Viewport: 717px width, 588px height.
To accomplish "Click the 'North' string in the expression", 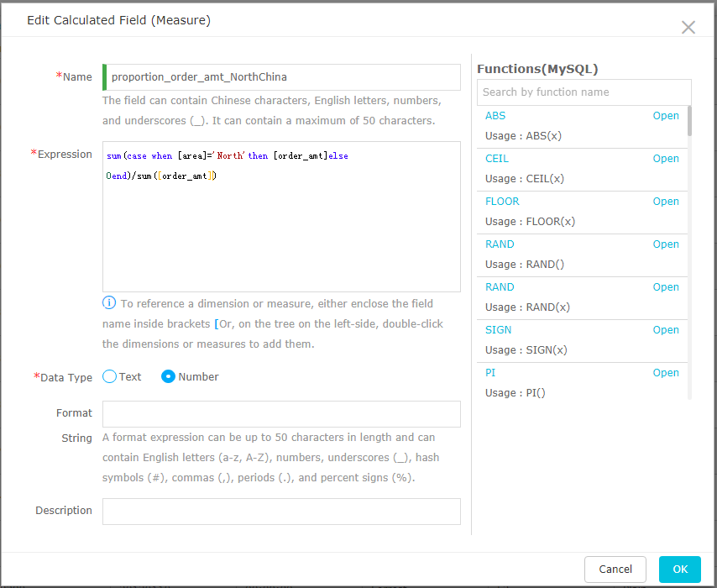I will click(x=228, y=156).
